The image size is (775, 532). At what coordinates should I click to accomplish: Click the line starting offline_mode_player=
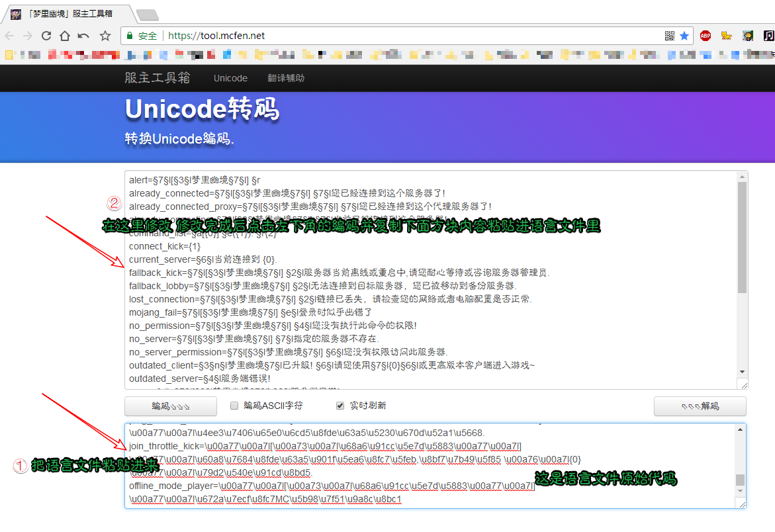[332, 486]
